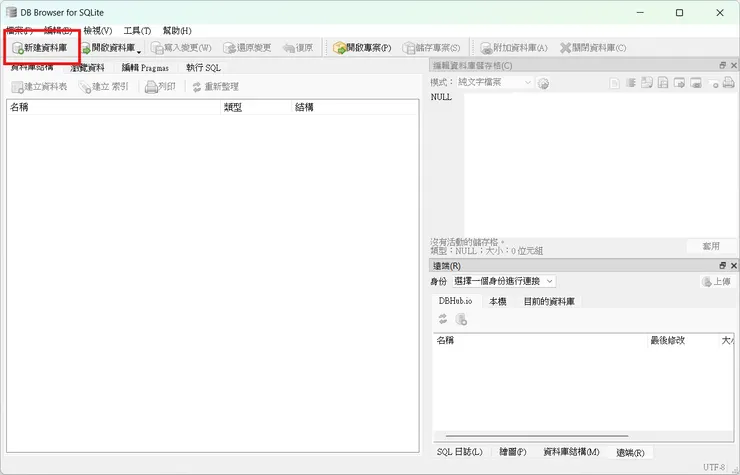Click the 名稱 column header in remote list
The width and height of the screenshot is (740, 475).
(x=540, y=340)
